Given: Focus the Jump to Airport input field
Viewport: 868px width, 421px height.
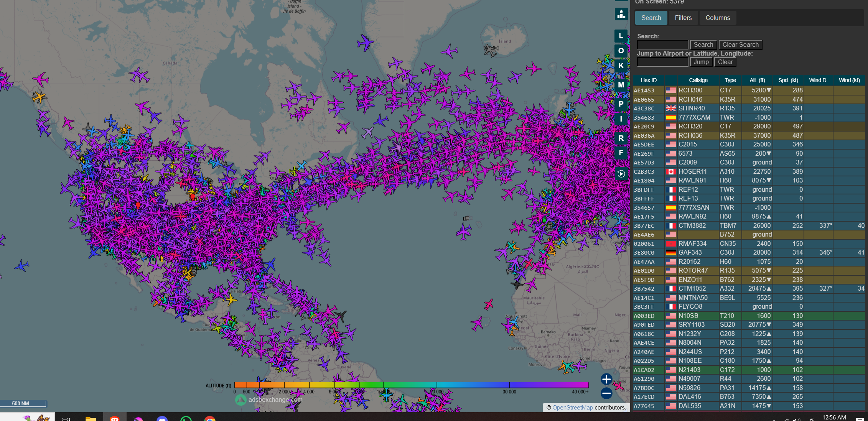Looking at the screenshot, I should pos(662,62).
